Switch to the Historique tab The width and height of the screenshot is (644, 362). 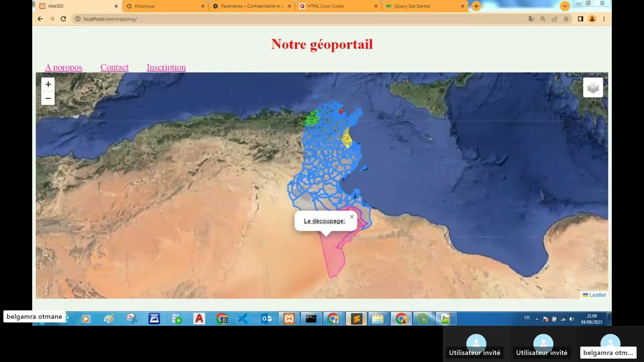[165, 6]
